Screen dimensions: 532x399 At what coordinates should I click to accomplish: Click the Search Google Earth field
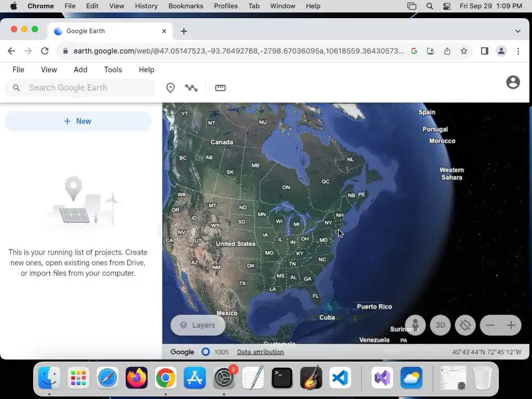(80, 88)
